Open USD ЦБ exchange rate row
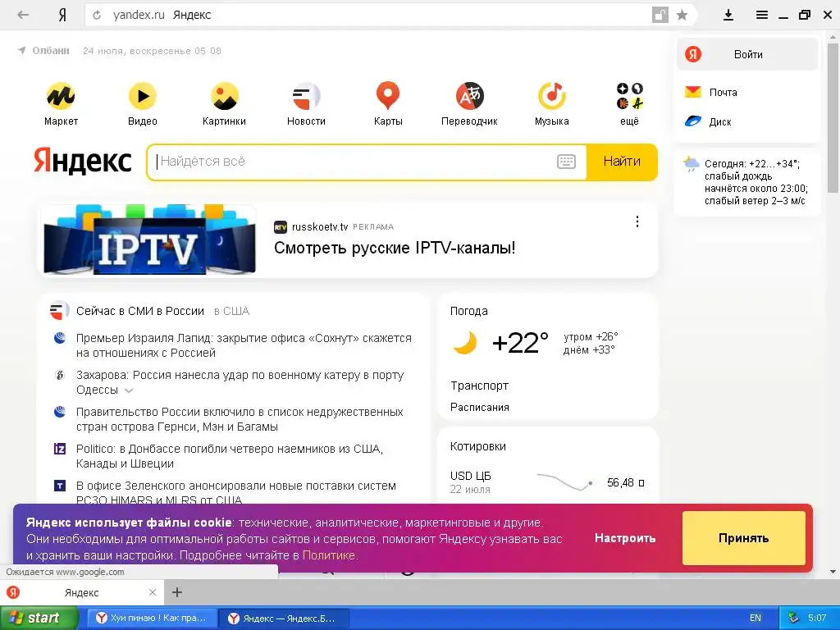 coord(547,482)
